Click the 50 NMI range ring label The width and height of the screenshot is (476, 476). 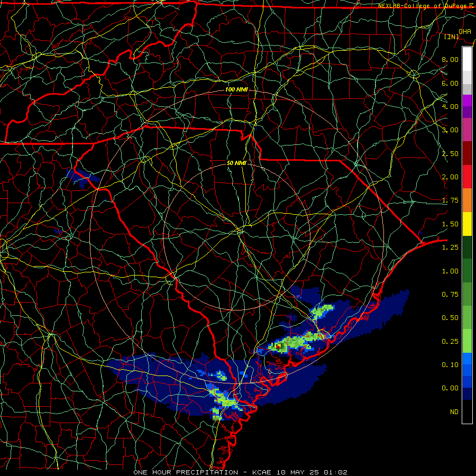(x=236, y=163)
